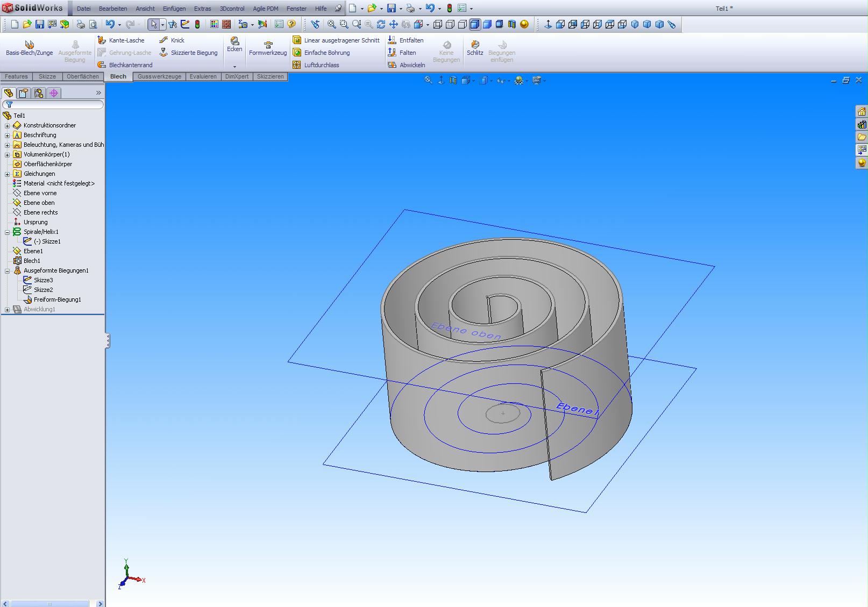Toggle Section View in the view toolbar
Image resolution: width=868 pixels, height=607 pixels.
(x=512, y=24)
